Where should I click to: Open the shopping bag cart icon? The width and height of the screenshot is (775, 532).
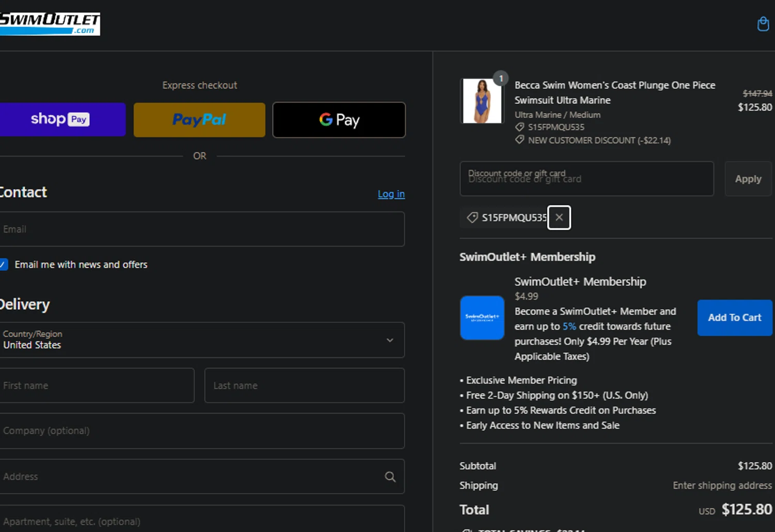(763, 24)
